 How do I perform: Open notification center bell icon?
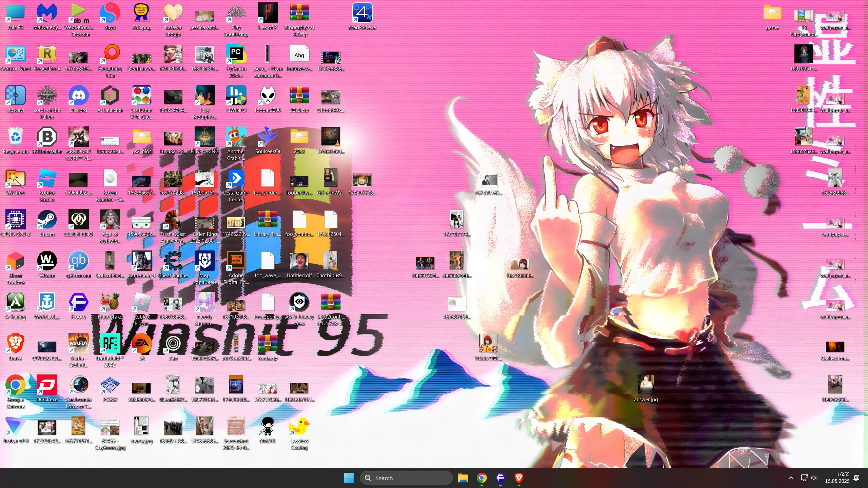click(x=856, y=478)
